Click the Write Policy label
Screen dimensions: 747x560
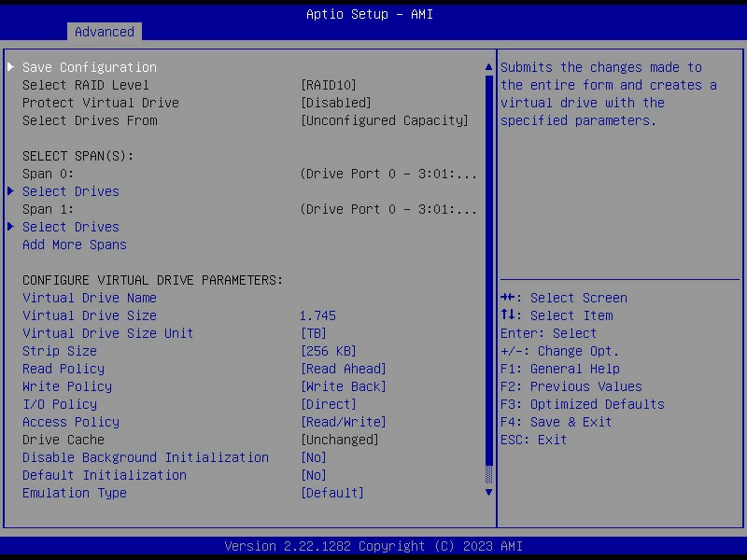click(67, 386)
